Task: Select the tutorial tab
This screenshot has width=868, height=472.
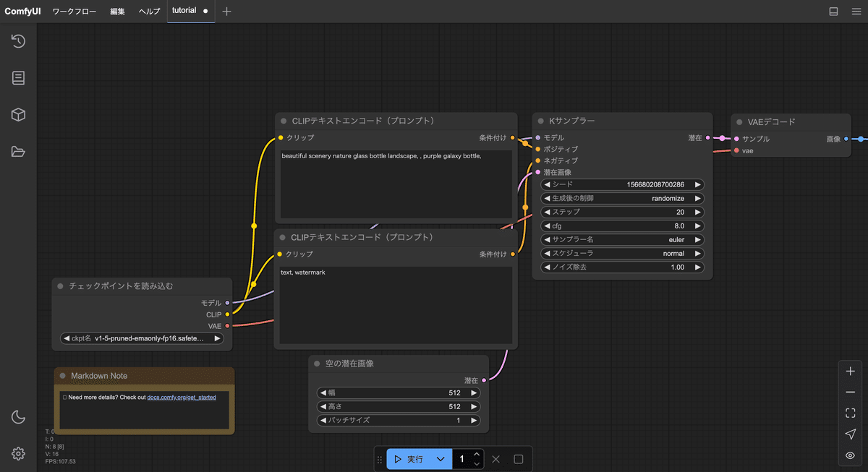Action: 184,11
